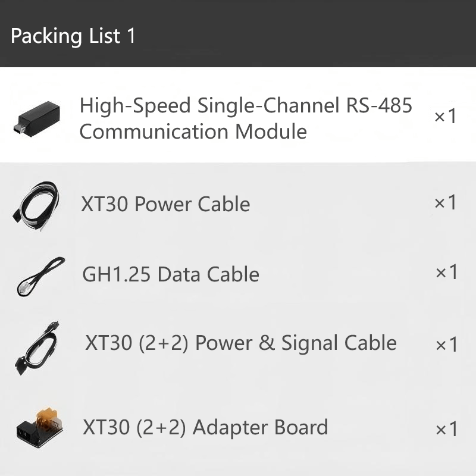Image resolution: width=476 pixels, height=476 pixels.
Task: Select the ×1 quantity for Adapter Board
Action: (446, 429)
